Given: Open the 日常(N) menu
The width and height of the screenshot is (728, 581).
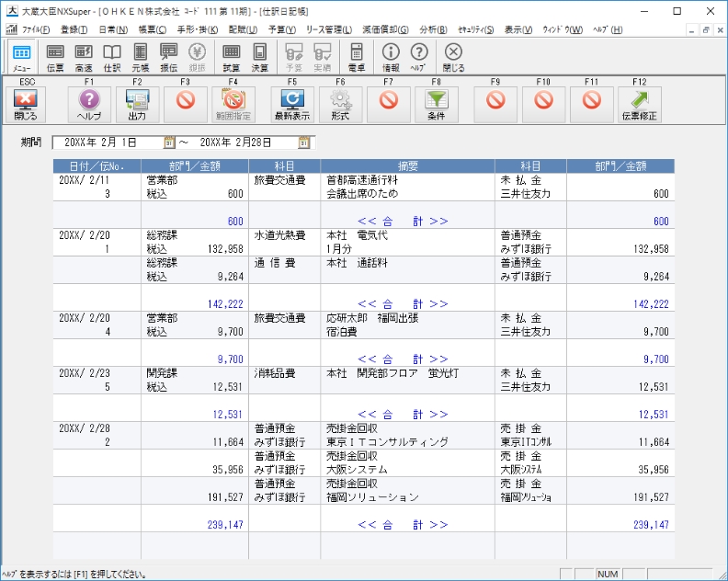Looking at the screenshot, I should coord(113,29).
